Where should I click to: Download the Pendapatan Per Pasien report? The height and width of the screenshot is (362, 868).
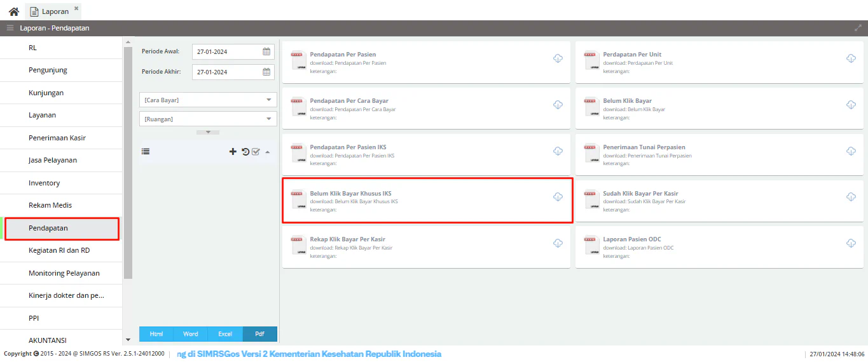coord(558,58)
